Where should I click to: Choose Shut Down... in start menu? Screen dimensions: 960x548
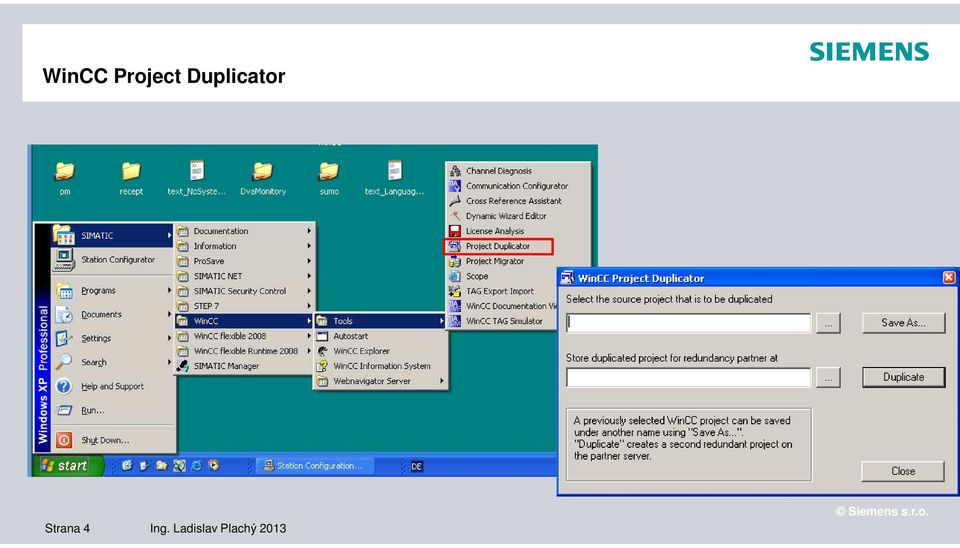tap(112, 440)
